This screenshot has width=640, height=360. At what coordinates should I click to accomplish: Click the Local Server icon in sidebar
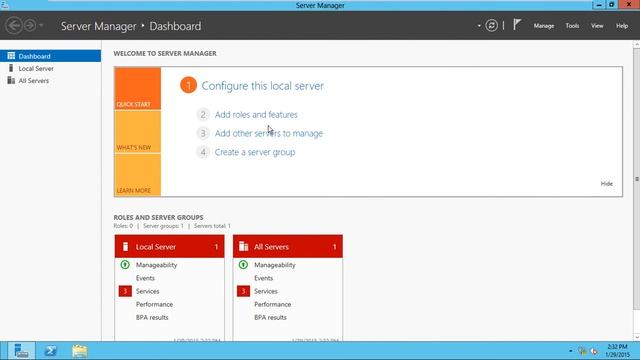tap(11, 68)
